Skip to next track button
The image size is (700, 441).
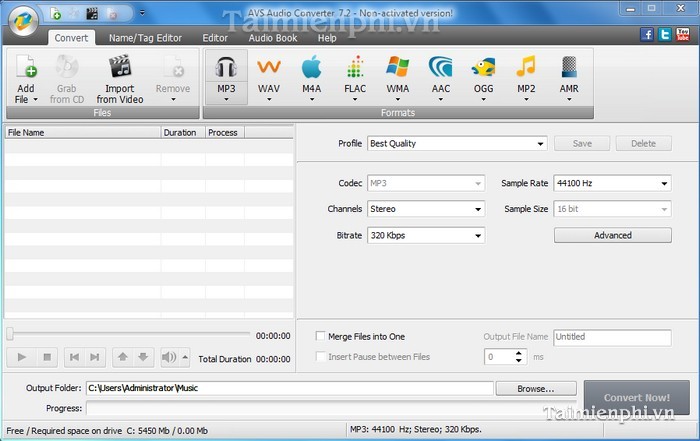coord(95,357)
